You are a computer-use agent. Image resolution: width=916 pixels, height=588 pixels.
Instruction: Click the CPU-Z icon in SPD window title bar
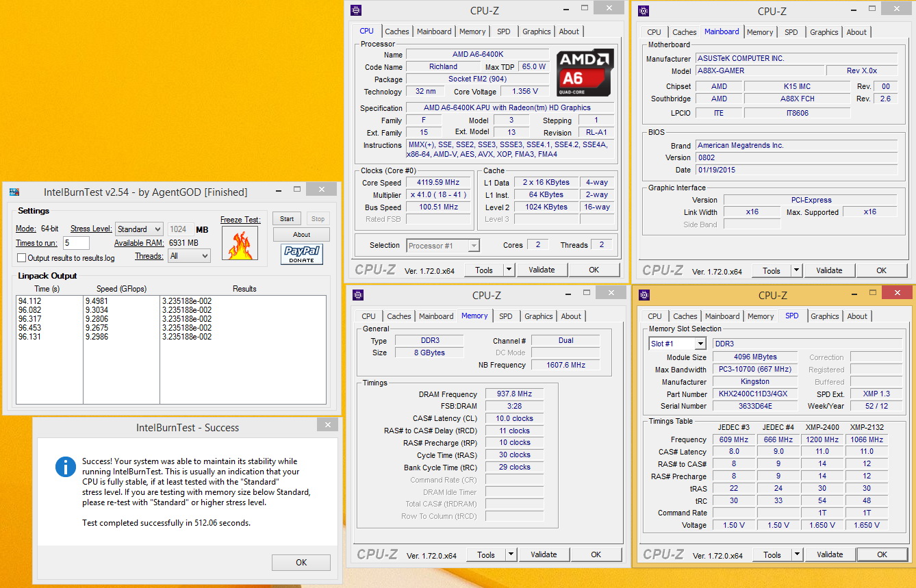[644, 296]
